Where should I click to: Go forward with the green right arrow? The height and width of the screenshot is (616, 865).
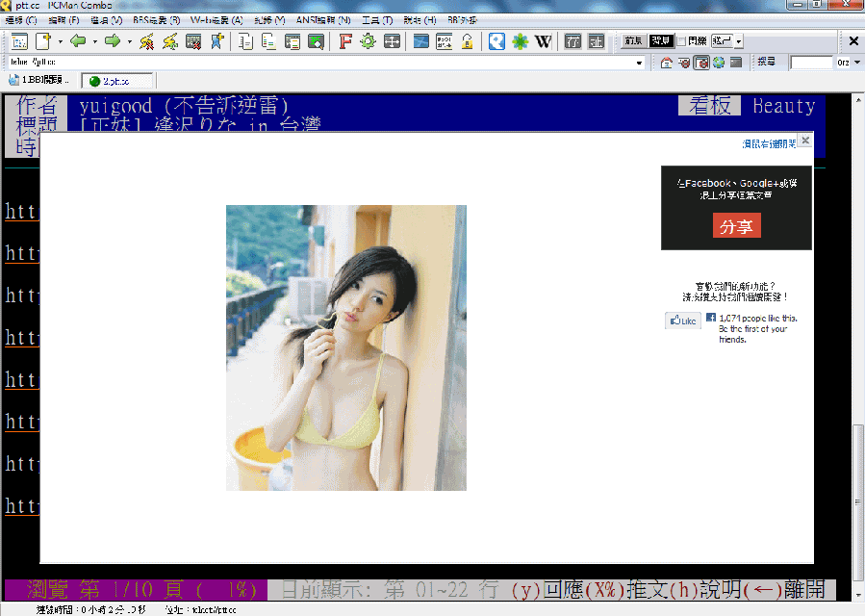click(113, 41)
